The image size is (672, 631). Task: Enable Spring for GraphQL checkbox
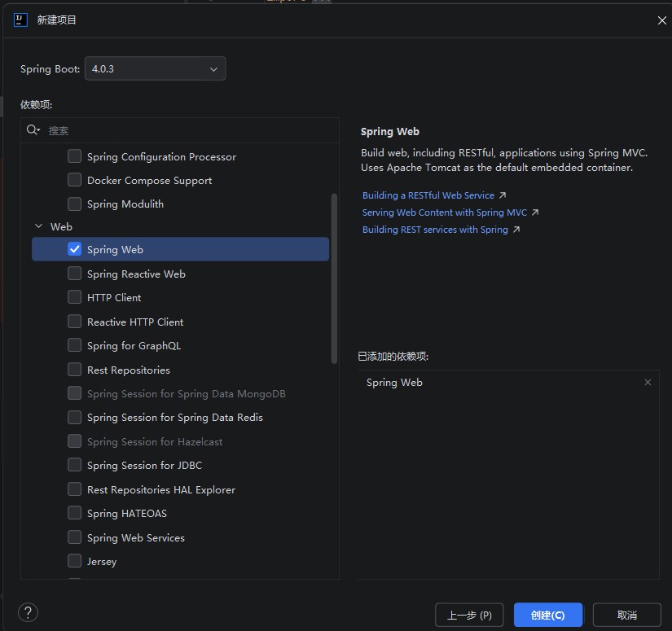75,345
